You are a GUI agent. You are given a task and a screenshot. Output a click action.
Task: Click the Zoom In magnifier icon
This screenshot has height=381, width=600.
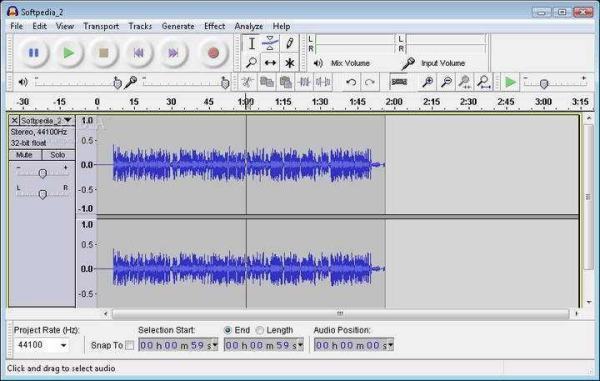click(427, 82)
